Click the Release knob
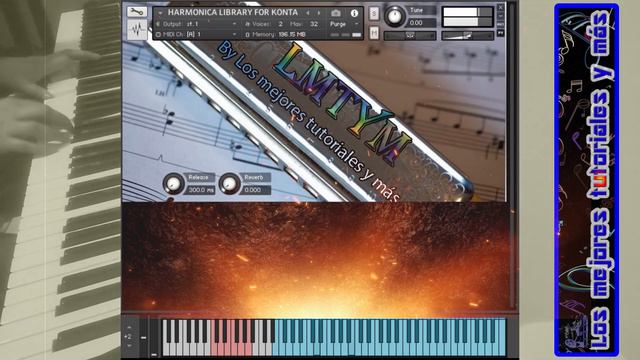This screenshot has height=360, width=640. (x=173, y=183)
